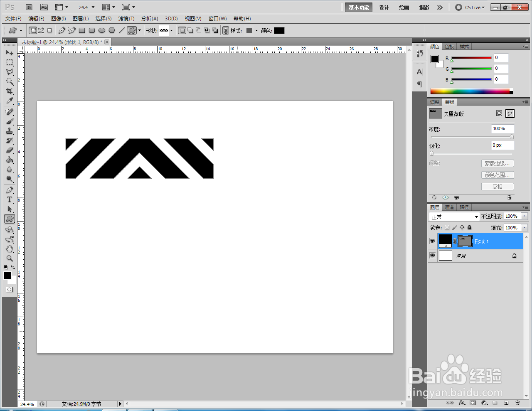This screenshot has height=411, width=532.
Task: Select the Pen tool in toolbox
Action: pos(10,190)
